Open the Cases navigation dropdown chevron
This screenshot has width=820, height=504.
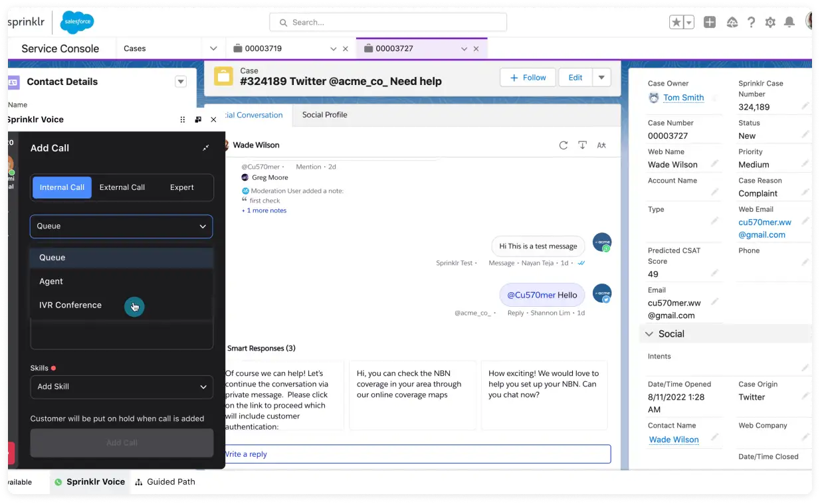click(213, 48)
